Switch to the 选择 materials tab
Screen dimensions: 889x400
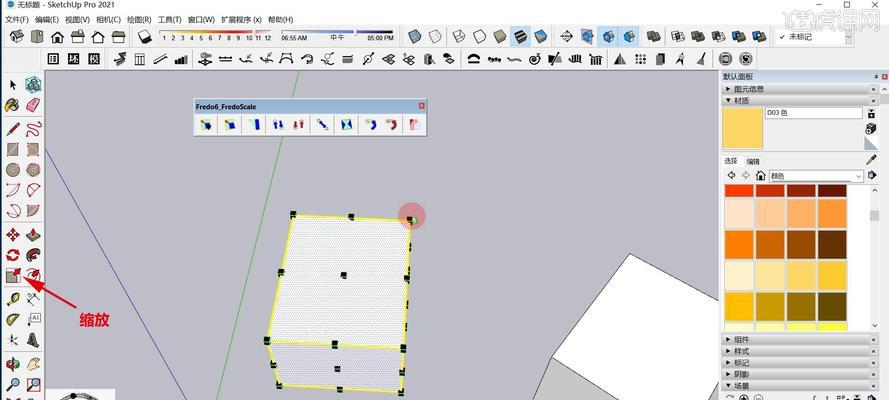tap(731, 161)
